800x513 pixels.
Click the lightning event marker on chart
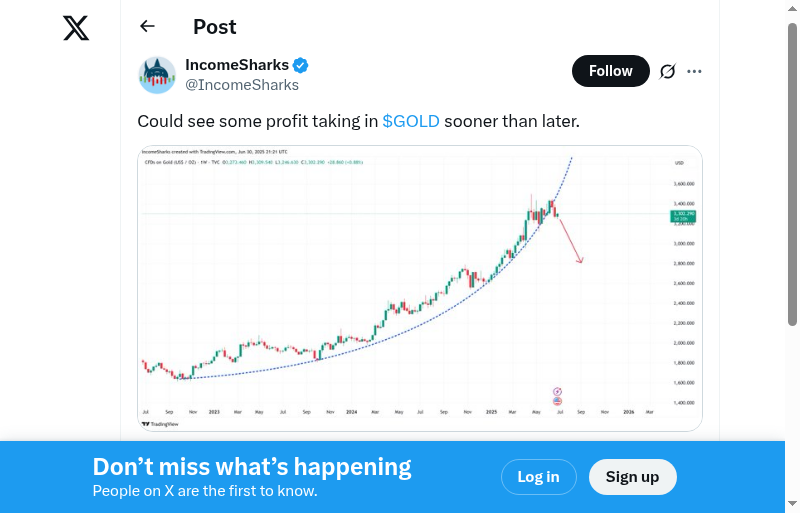557,391
